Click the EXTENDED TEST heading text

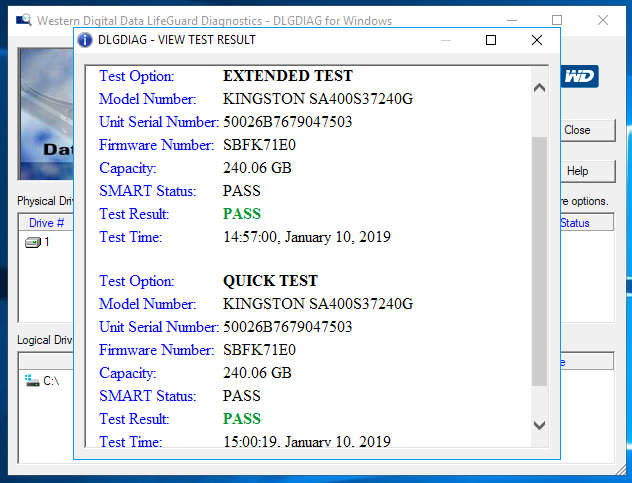click(288, 76)
